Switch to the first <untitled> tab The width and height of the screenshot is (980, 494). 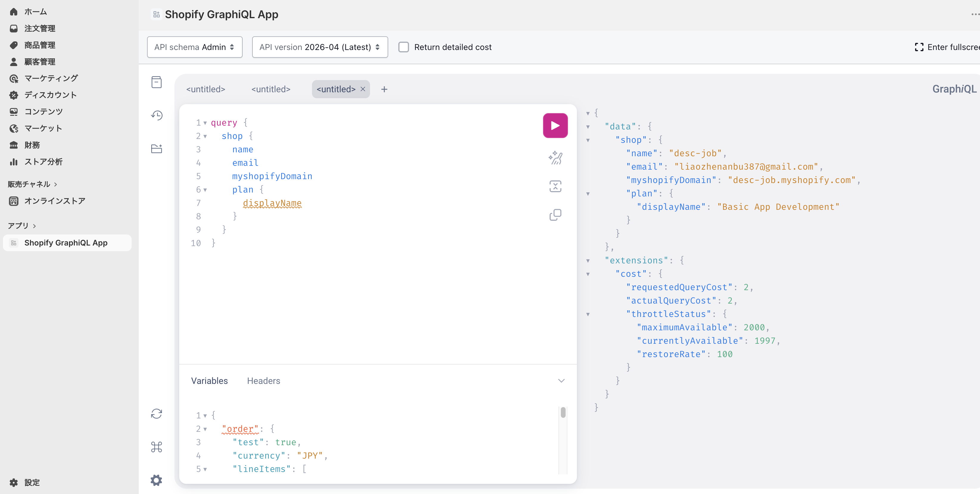tap(205, 89)
